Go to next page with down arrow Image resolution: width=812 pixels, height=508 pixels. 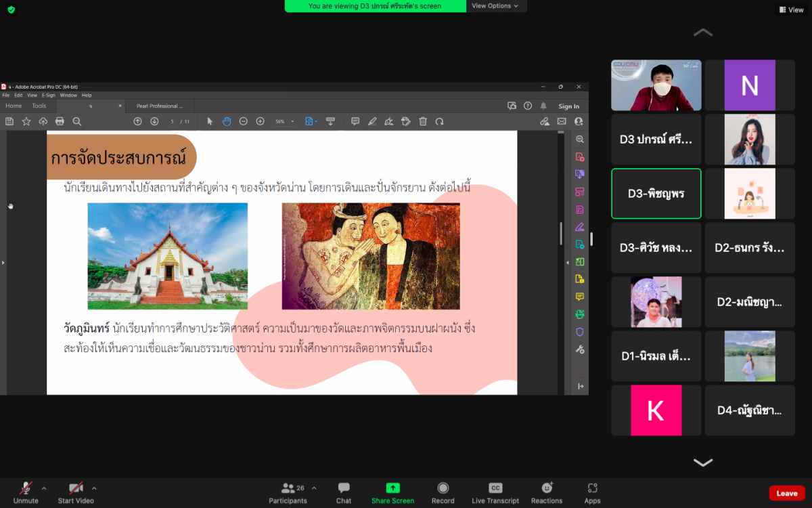coord(154,121)
